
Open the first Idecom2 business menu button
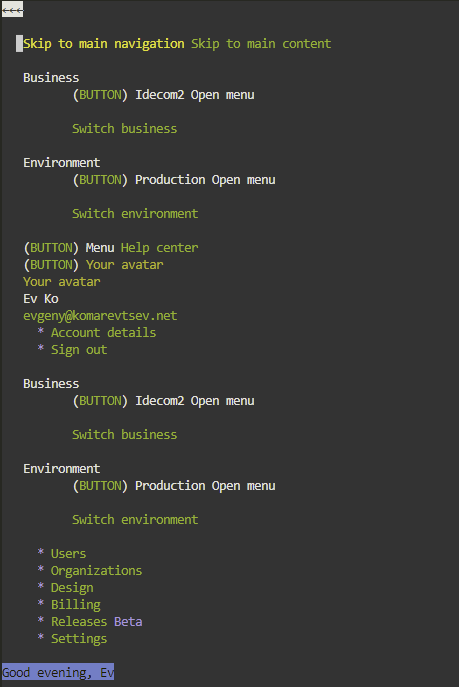coord(163,95)
